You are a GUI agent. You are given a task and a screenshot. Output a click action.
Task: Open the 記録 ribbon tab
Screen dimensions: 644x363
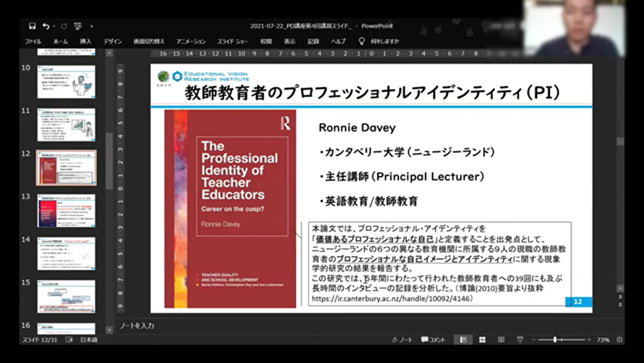[314, 41]
